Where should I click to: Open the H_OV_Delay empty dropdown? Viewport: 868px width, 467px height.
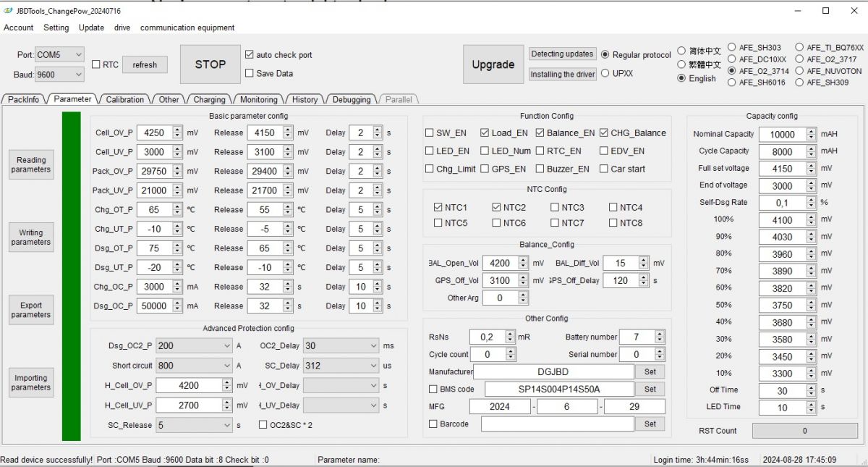pyautogui.click(x=341, y=385)
